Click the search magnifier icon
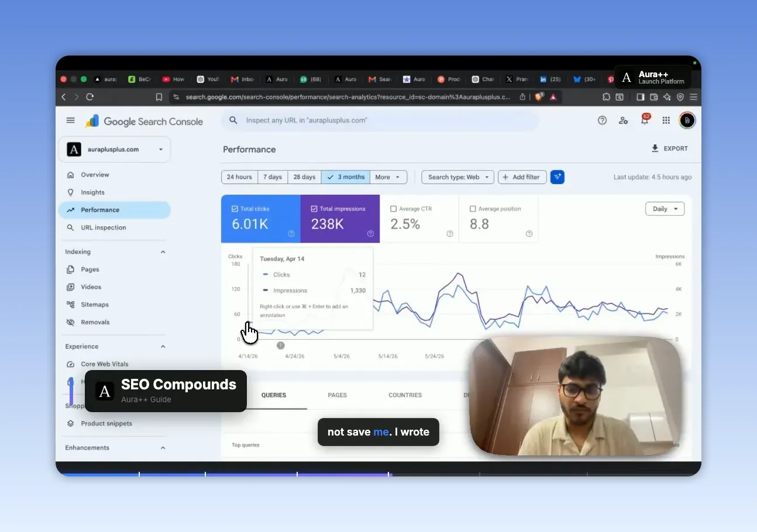 (x=233, y=120)
